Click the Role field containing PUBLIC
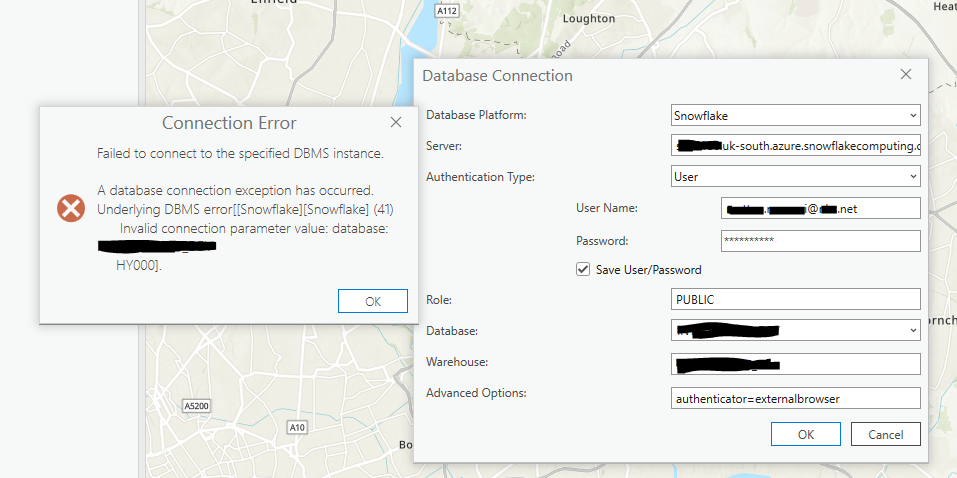957x478 pixels. pos(795,299)
